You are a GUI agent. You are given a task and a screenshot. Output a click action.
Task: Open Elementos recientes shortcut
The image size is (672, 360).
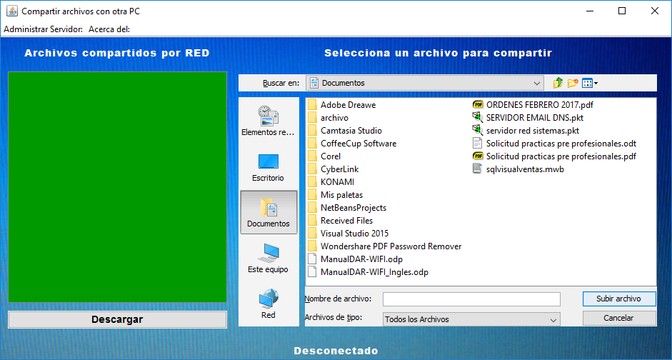(x=268, y=121)
